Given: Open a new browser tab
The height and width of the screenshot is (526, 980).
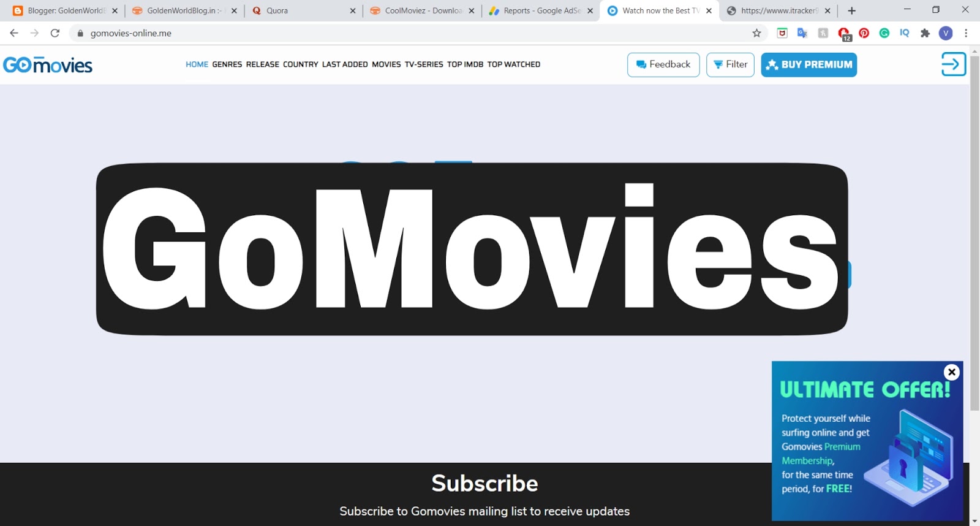Looking at the screenshot, I should tap(851, 10).
